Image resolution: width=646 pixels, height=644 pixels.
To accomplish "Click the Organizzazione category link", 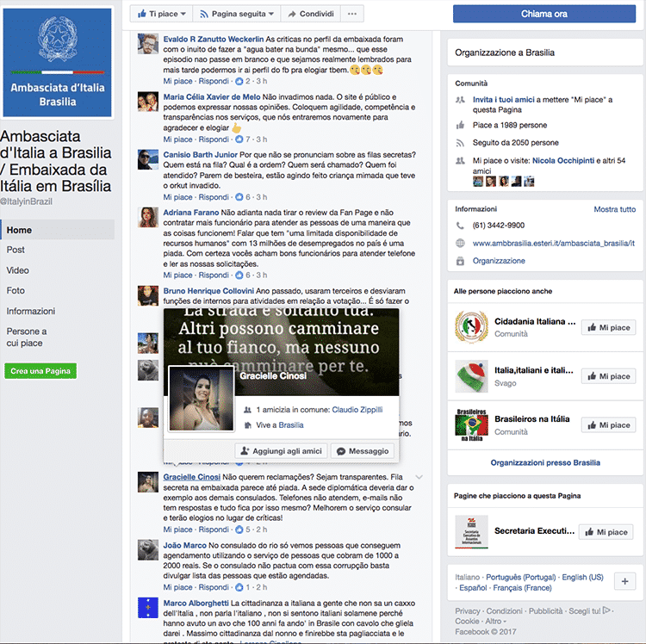I will click(x=499, y=261).
